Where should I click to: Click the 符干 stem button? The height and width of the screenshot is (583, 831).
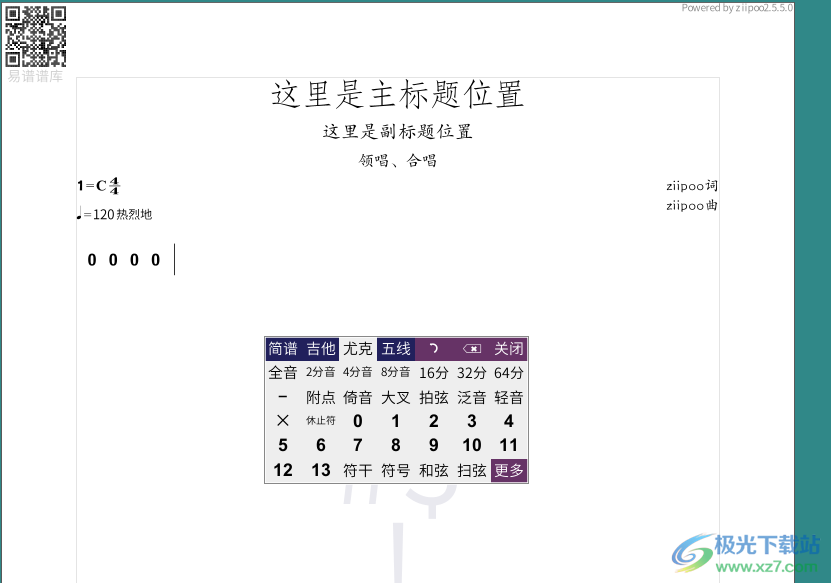pyautogui.click(x=356, y=469)
